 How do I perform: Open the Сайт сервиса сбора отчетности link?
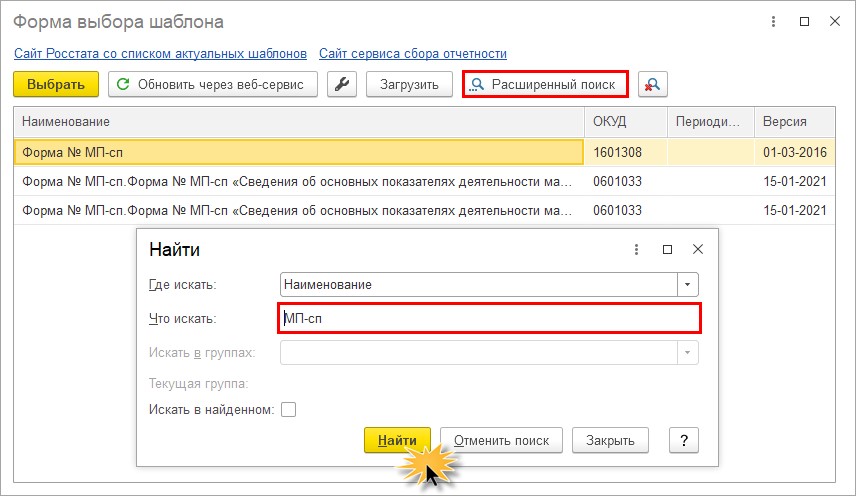413,53
